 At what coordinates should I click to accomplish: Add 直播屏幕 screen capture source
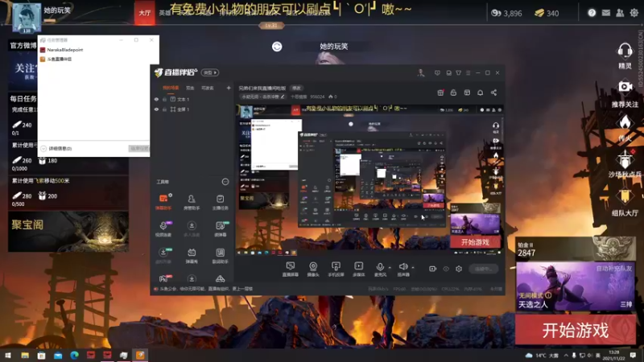(291, 269)
